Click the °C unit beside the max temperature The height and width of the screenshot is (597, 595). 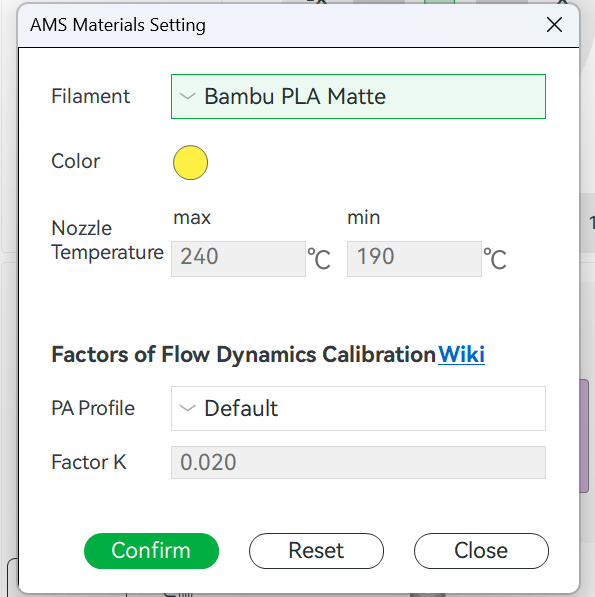[319, 259]
